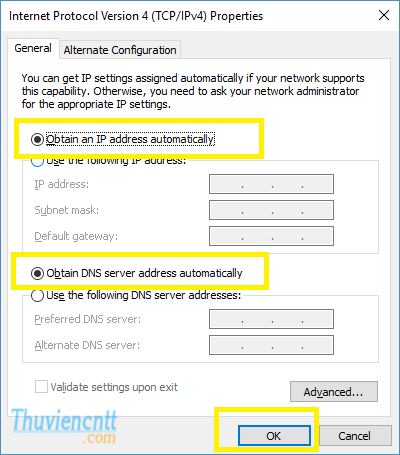Viewport: 400px width, 455px height.
Task: Open the Alternate Configuration tab
Action: (120, 50)
